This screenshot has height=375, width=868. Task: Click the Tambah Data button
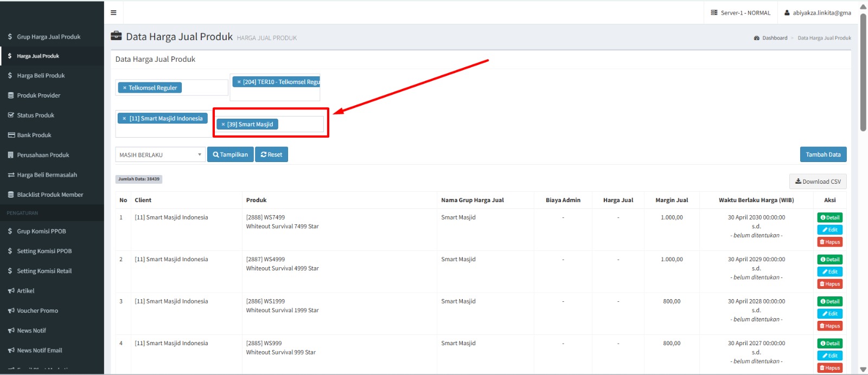[823, 155]
